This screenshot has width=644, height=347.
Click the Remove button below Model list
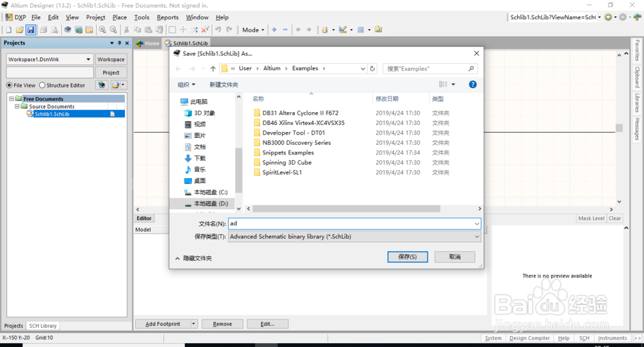click(x=222, y=324)
